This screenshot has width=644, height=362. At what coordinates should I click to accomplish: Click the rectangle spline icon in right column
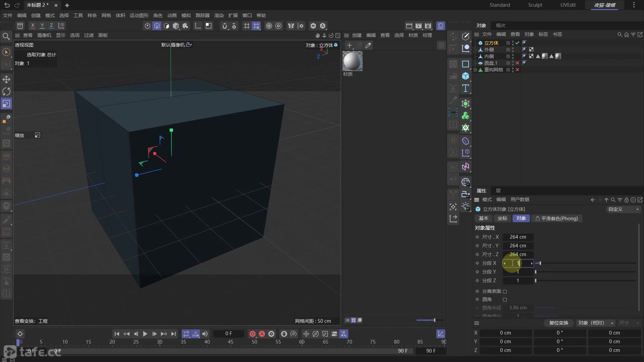coord(466,64)
